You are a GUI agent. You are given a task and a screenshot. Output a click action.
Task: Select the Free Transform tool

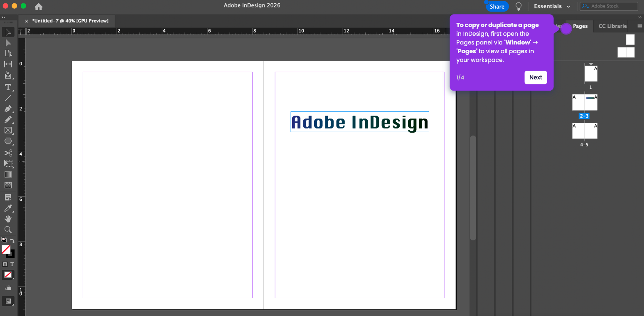click(8, 164)
